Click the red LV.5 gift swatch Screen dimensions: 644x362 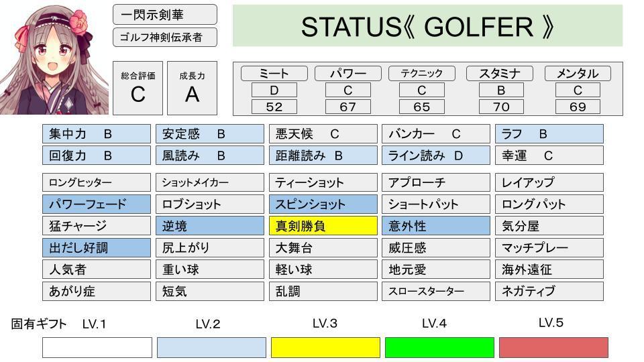coord(553,347)
